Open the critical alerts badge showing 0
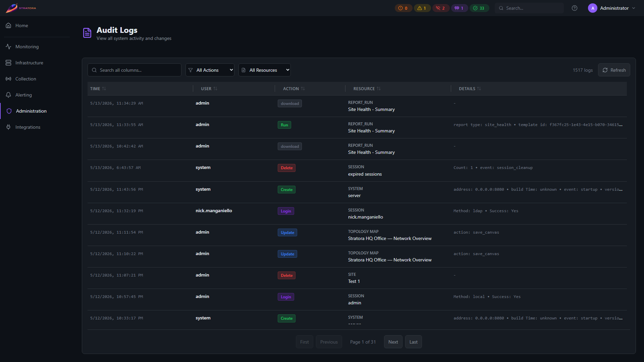This screenshot has height=362, width=644. [x=403, y=8]
